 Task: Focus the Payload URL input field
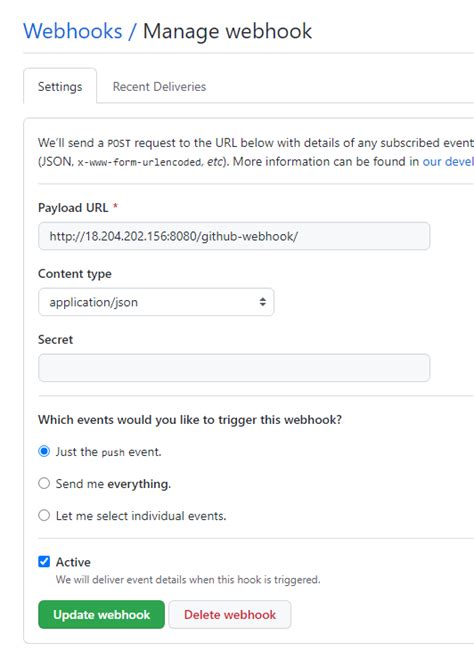tap(234, 236)
